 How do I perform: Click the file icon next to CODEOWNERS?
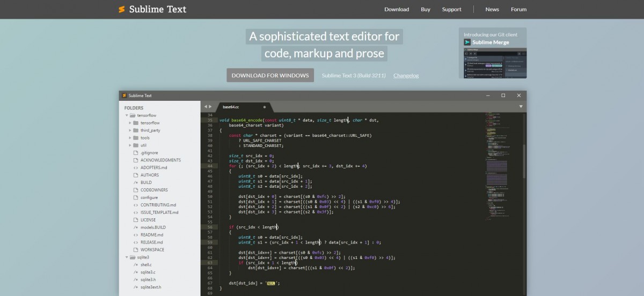click(x=136, y=190)
